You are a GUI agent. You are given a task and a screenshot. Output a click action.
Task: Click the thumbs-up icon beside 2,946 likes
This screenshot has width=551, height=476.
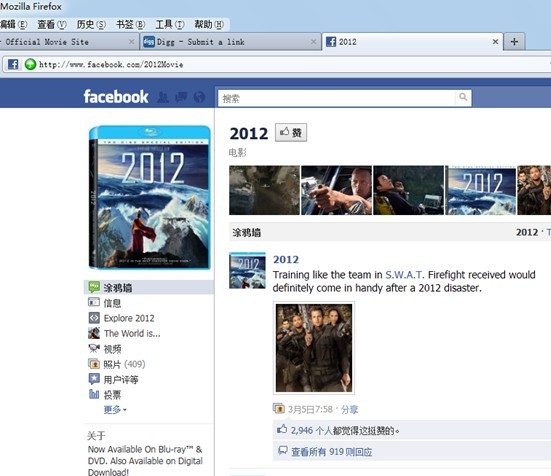point(282,429)
